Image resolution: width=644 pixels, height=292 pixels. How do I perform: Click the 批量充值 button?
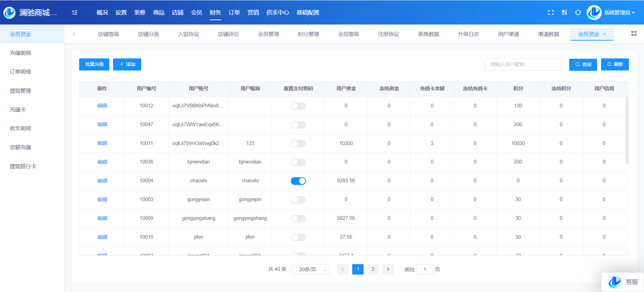coord(94,64)
